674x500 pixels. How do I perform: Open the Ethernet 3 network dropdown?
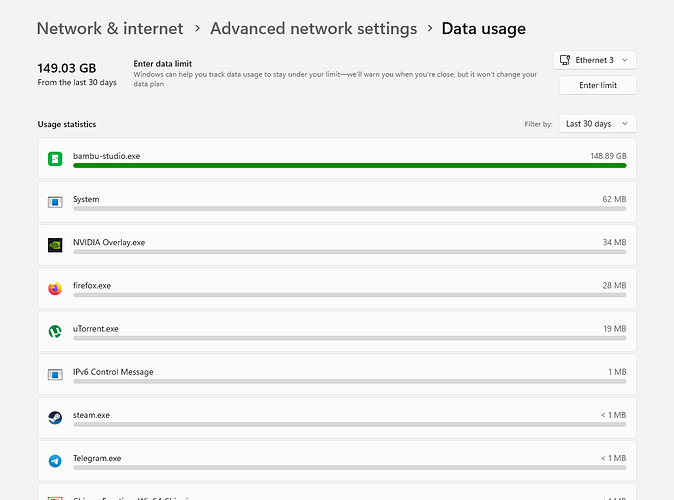(x=594, y=60)
